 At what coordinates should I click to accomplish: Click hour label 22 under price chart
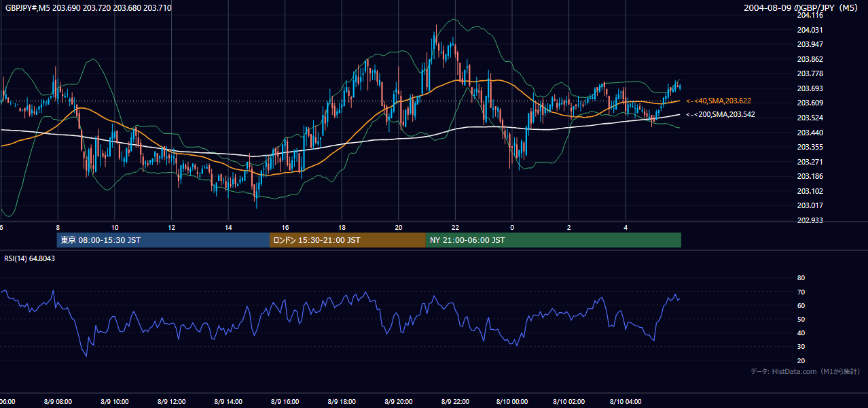455,227
